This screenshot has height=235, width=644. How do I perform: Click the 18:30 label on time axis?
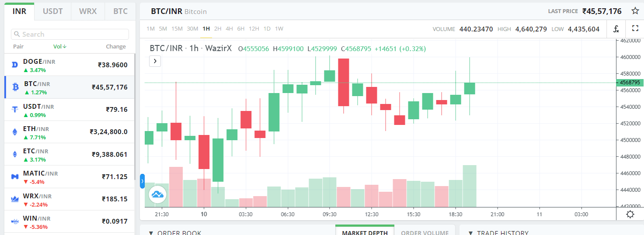456,214
